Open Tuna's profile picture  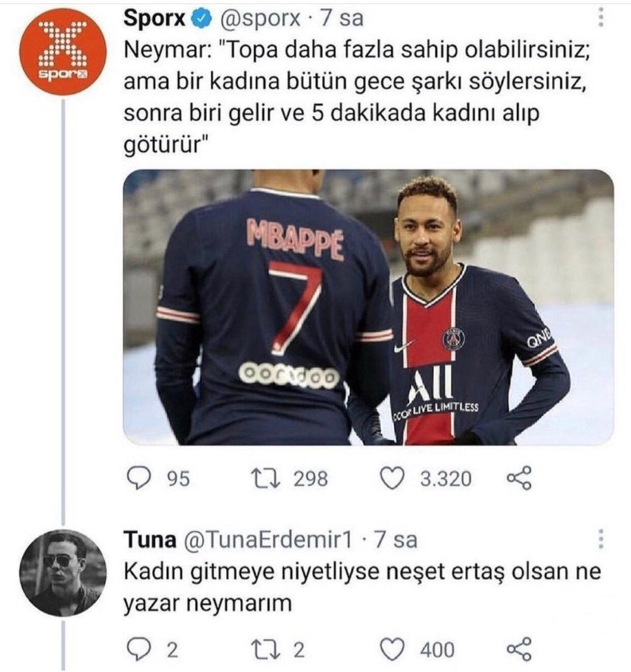tap(63, 574)
